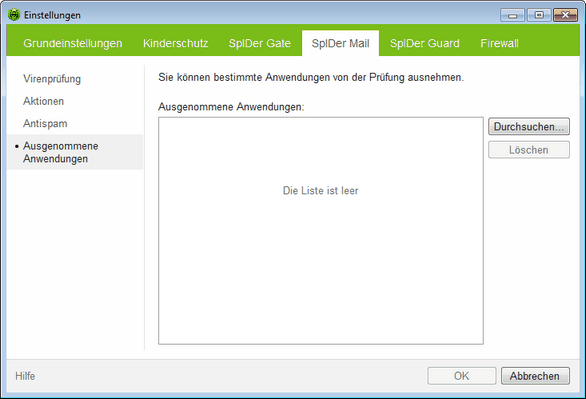Click inside the empty exclusions list
Viewport: 586px width, 399px height.
point(321,231)
